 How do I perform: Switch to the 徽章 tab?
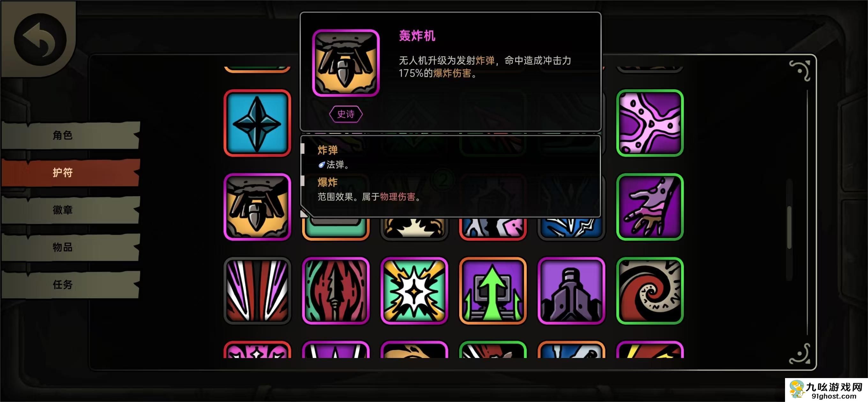click(x=71, y=210)
